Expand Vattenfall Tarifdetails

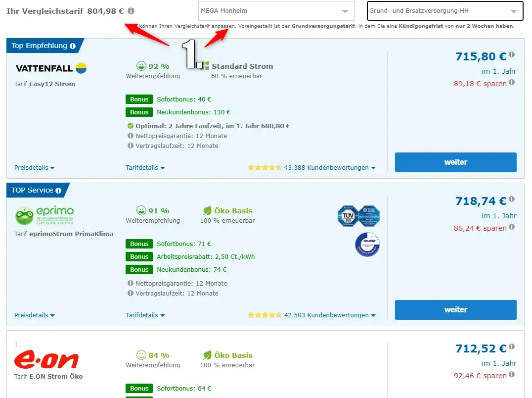click(x=145, y=167)
